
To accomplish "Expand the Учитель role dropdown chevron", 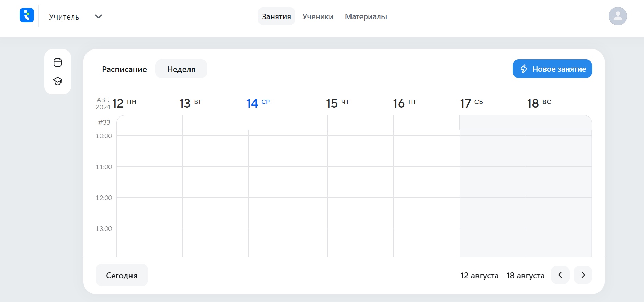I will (99, 16).
